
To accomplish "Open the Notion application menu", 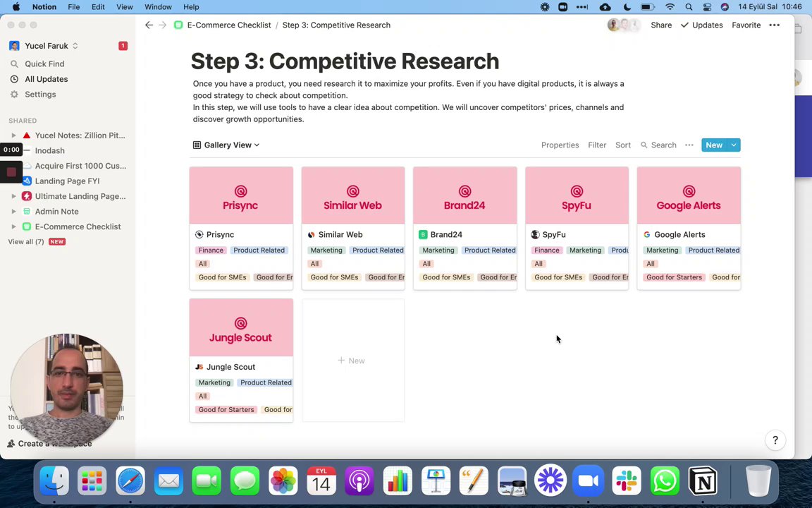I will click(44, 7).
